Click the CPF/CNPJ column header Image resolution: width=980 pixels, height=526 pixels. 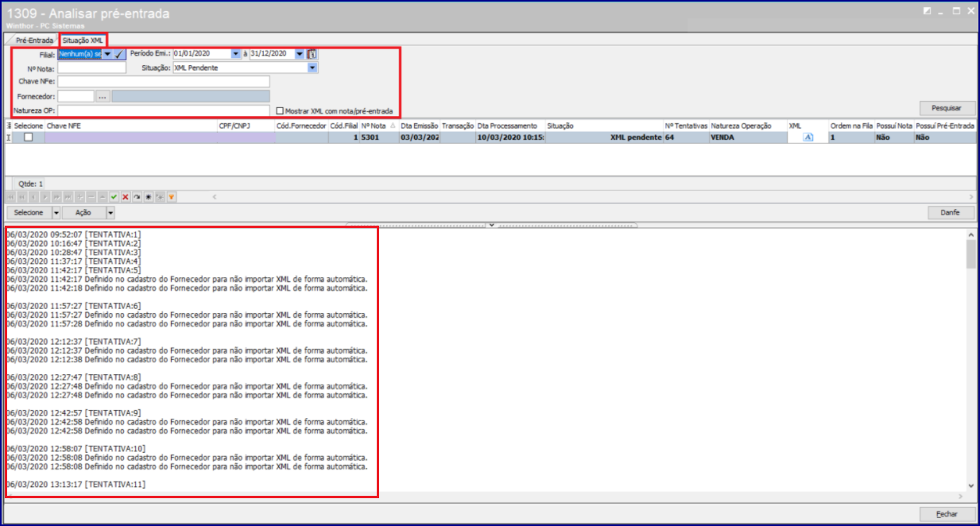[246, 126]
